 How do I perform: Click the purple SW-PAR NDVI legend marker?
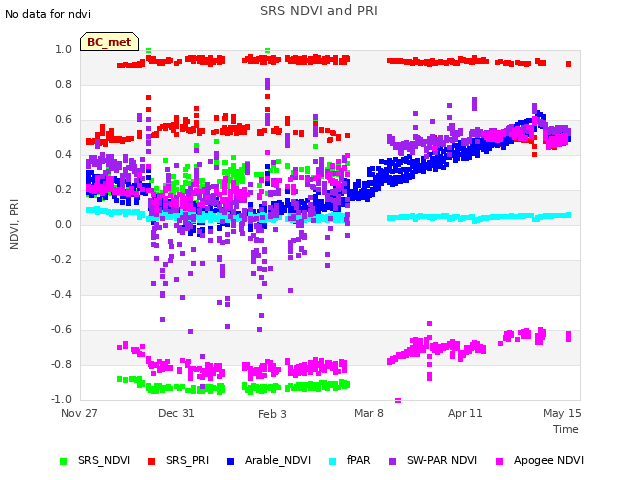pos(392,461)
